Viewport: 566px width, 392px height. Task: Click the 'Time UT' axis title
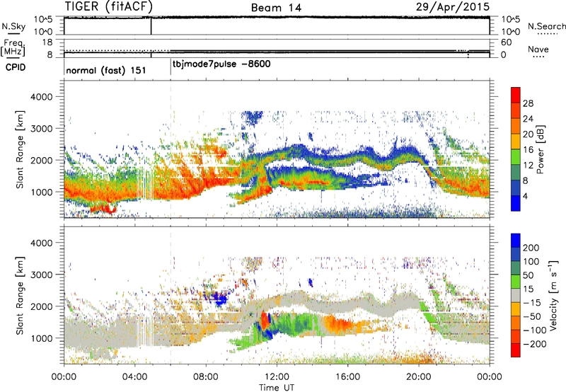pyautogui.click(x=277, y=388)
